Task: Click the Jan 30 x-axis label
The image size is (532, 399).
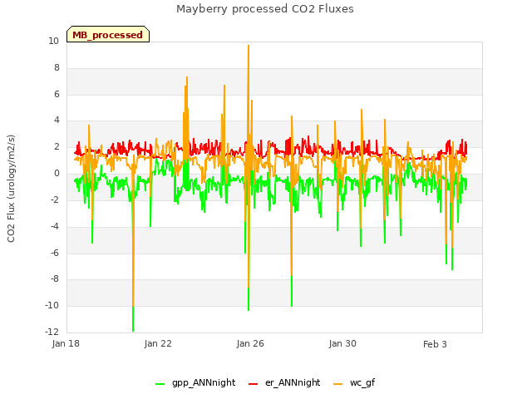Action: (342, 343)
